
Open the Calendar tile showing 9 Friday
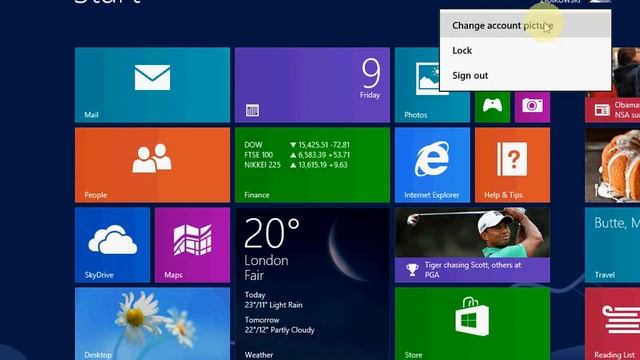(312, 85)
